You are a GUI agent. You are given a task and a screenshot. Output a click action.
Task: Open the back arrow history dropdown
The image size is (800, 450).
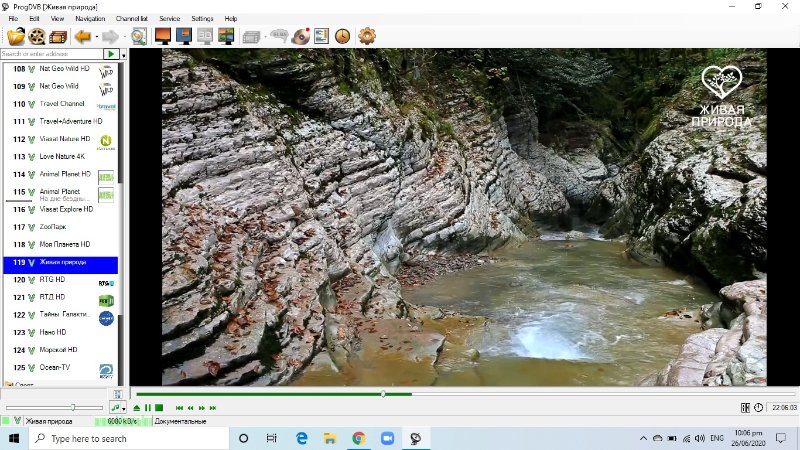(x=96, y=37)
